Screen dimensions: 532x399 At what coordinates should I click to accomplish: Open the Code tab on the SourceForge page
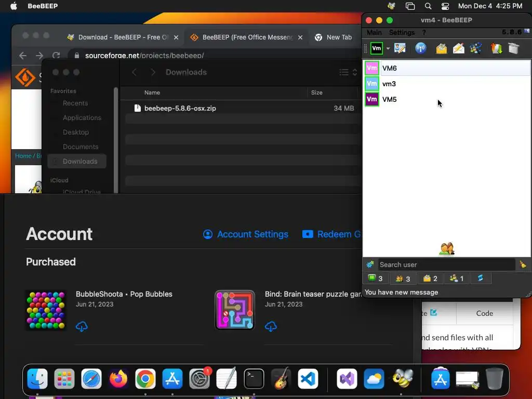485,313
